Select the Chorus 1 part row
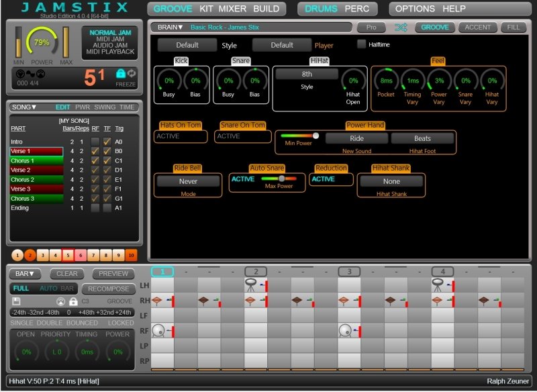Image resolution: width=537 pixels, height=392 pixels. tap(36, 160)
